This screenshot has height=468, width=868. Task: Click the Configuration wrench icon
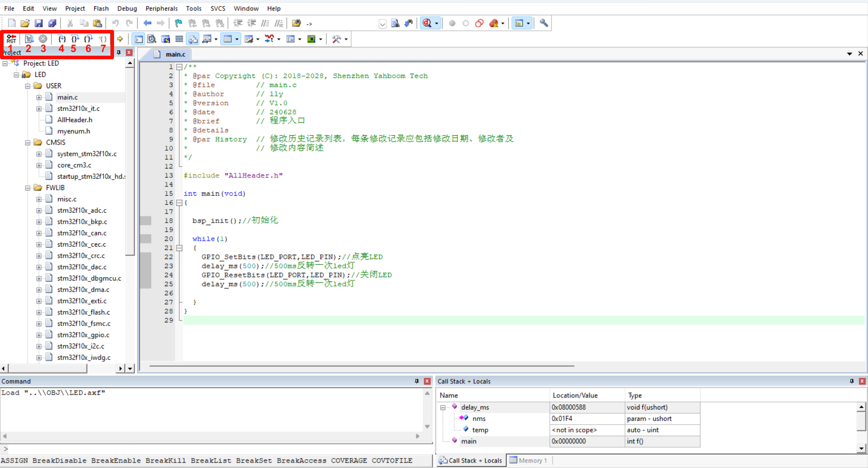coord(544,23)
